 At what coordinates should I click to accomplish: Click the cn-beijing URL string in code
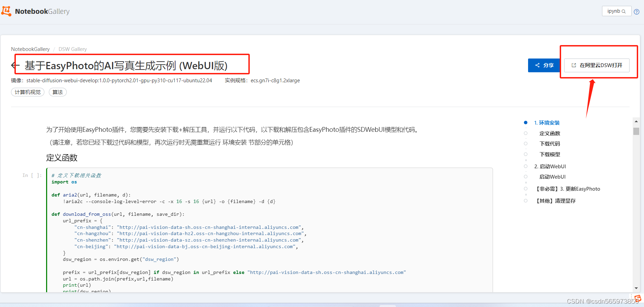pyautogui.click(x=205, y=246)
